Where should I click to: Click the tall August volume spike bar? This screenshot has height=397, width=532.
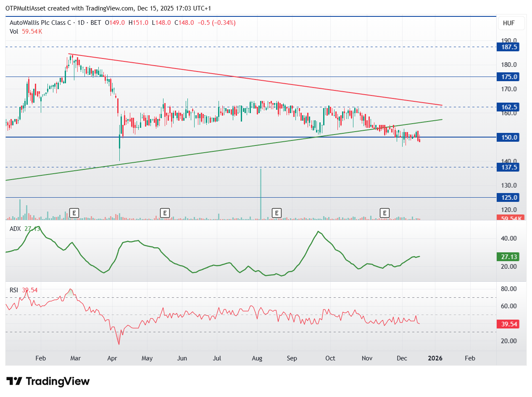(261, 193)
